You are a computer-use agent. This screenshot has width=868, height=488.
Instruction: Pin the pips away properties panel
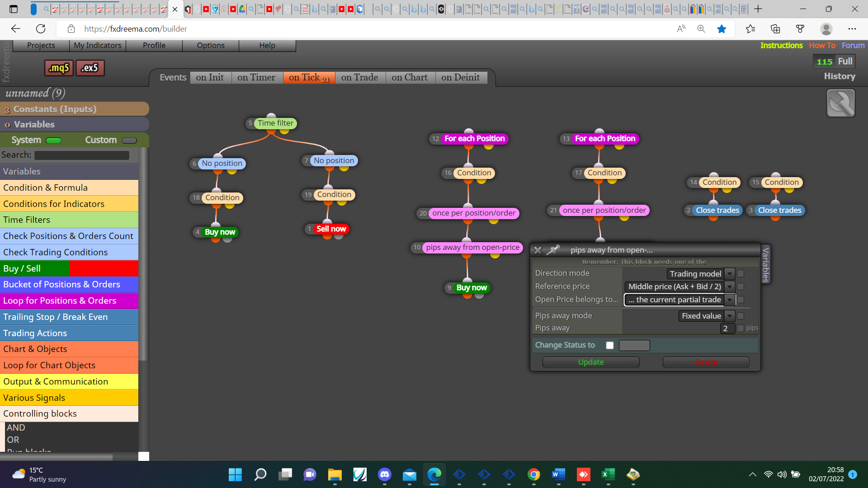point(553,250)
